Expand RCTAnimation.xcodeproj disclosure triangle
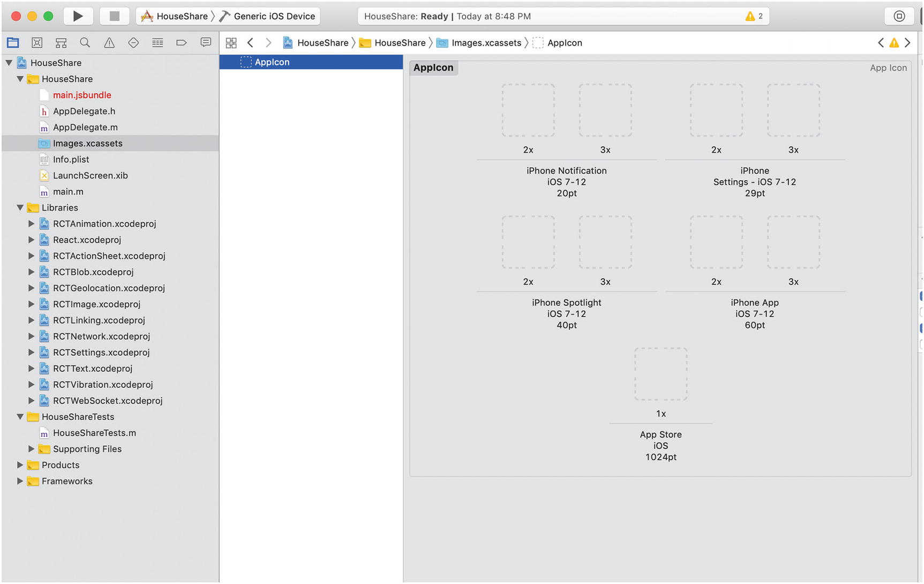The image size is (924, 584). pos(31,224)
